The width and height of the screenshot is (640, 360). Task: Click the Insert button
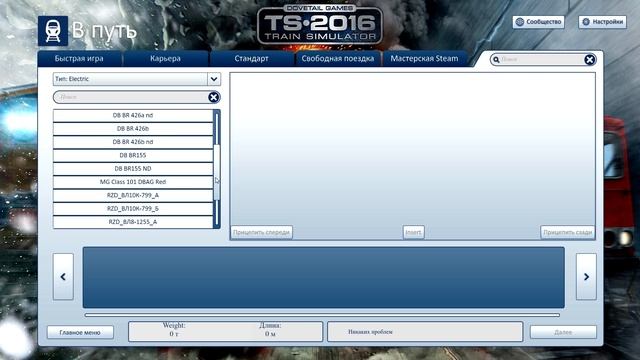click(413, 232)
